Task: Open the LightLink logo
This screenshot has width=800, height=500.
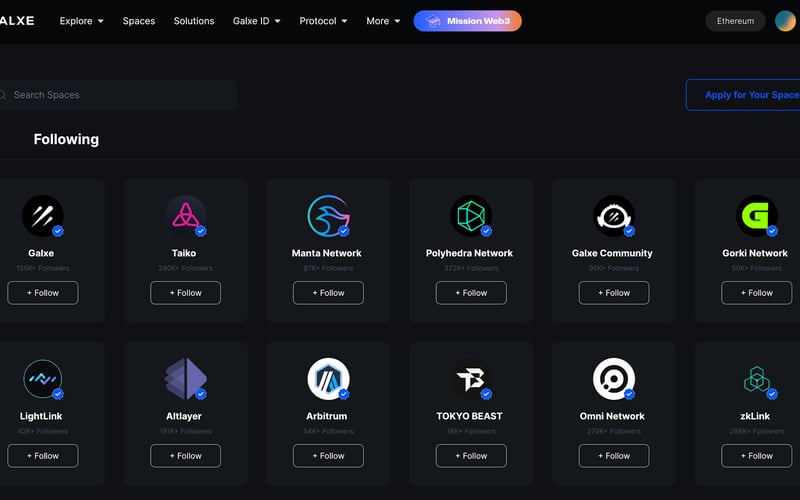Action: pos(43,379)
